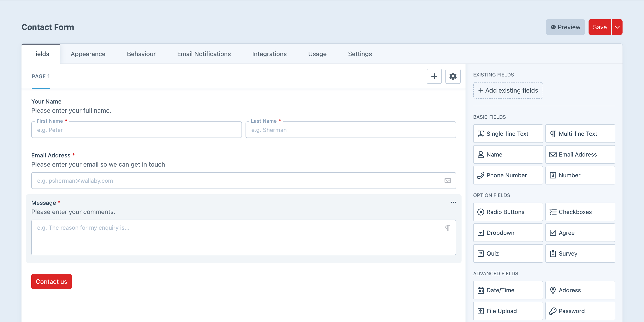Add the Password field
The image size is (644, 322).
click(580, 311)
